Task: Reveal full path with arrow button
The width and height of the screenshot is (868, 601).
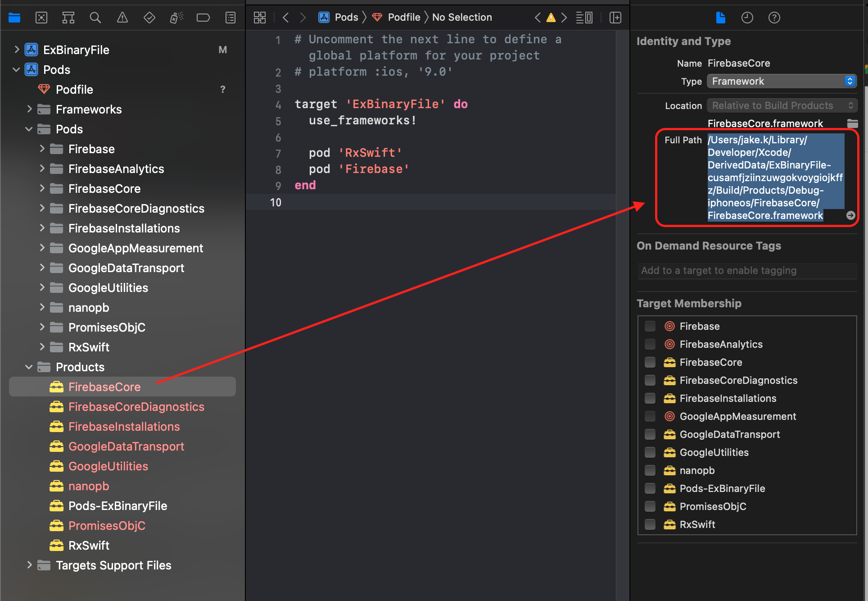Action: (x=850, y=215)
